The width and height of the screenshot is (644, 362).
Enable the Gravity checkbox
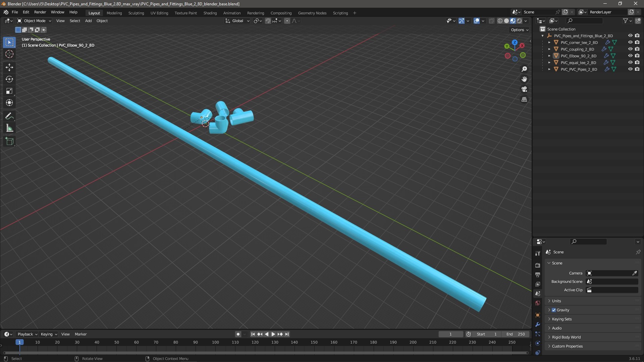[554, 310]
